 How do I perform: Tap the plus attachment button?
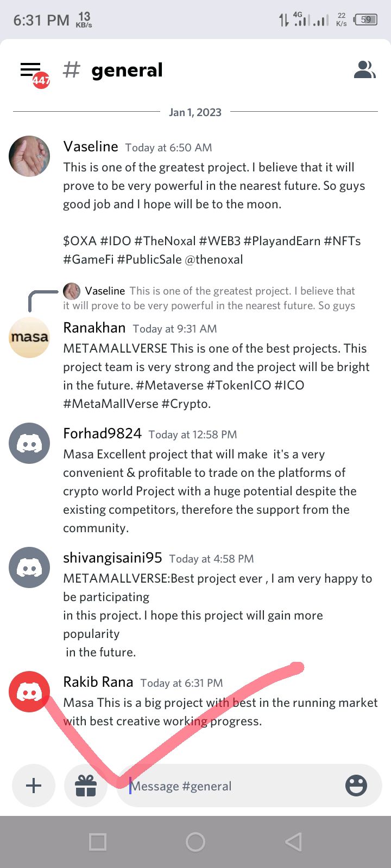[34, 786]
